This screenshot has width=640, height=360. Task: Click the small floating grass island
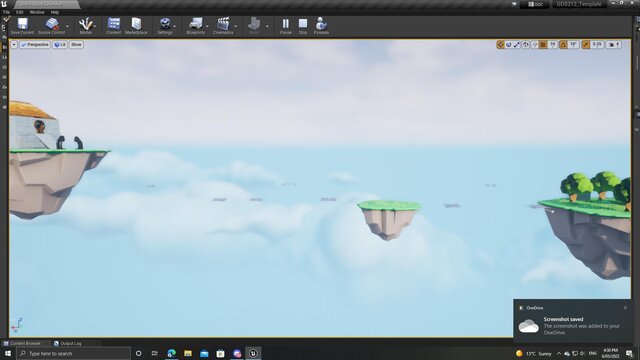pyautogui.click(x=389, y=220)
